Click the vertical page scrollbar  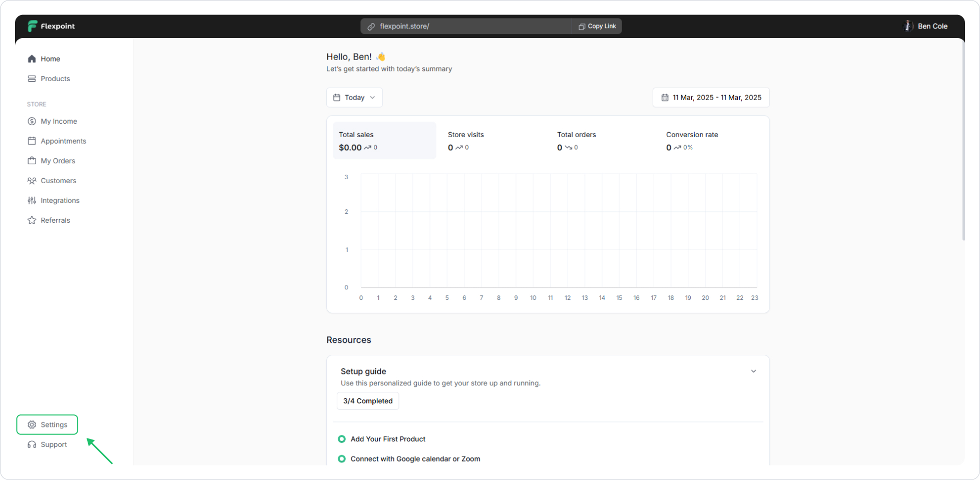[x=963, y=140]
